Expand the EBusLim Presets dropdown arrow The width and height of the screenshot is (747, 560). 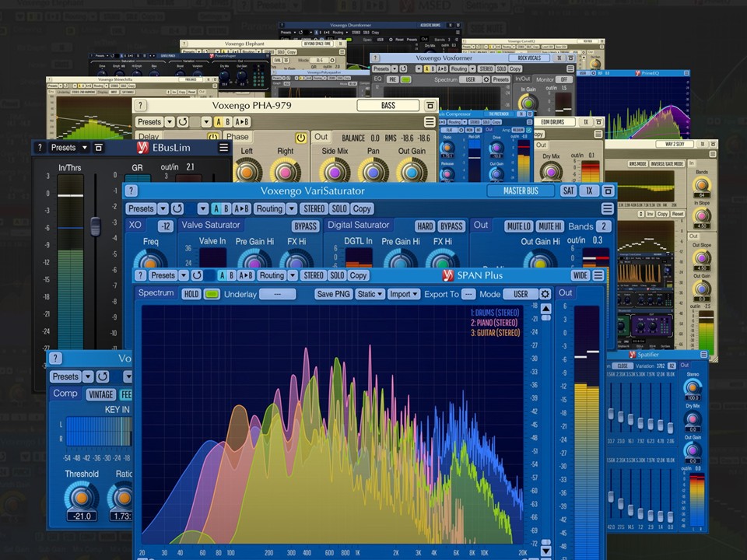click(84, 148)
